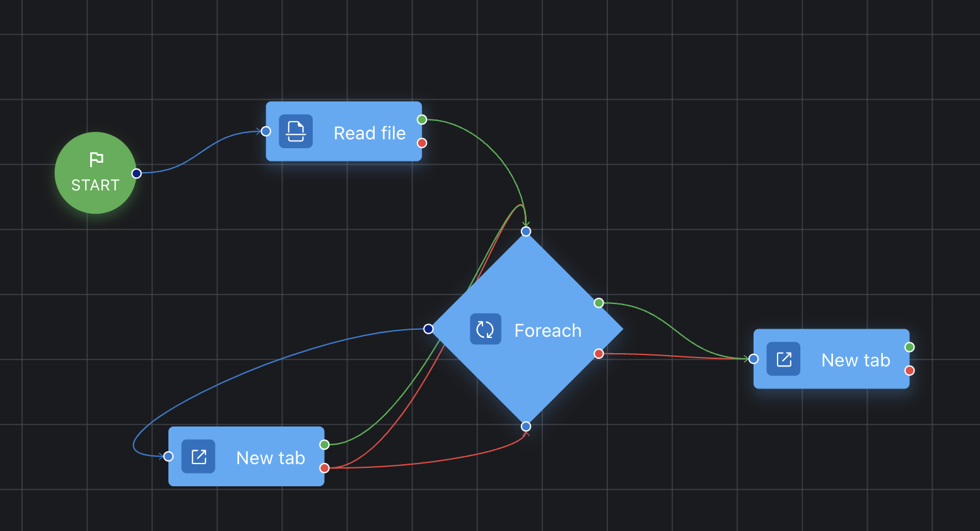The image size is (980, 531).
Task: Click the left New tab red port
Action: pos(324,468)
